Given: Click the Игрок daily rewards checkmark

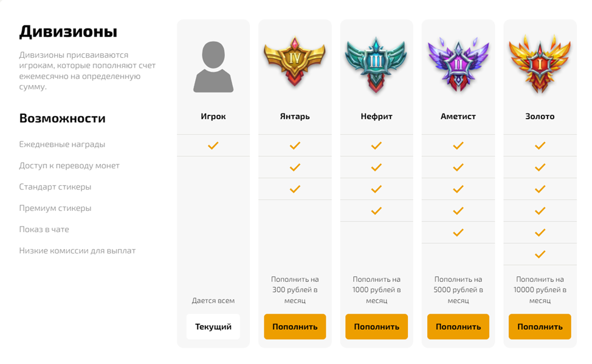Looking at the screenshot, I should [213, 146].
